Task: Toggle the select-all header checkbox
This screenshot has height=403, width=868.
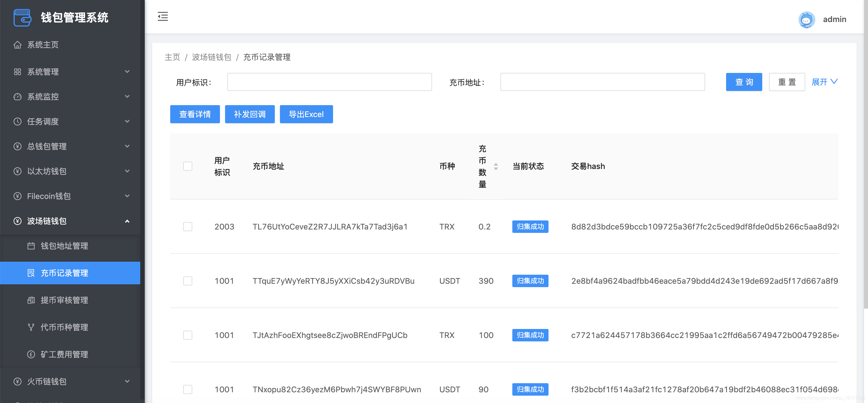Action: coord(188,166)
